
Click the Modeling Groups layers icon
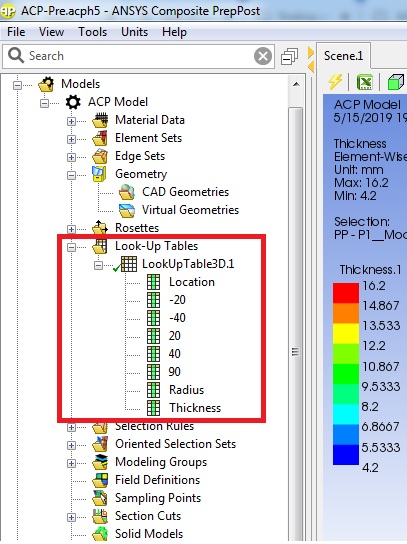(100, 462)
